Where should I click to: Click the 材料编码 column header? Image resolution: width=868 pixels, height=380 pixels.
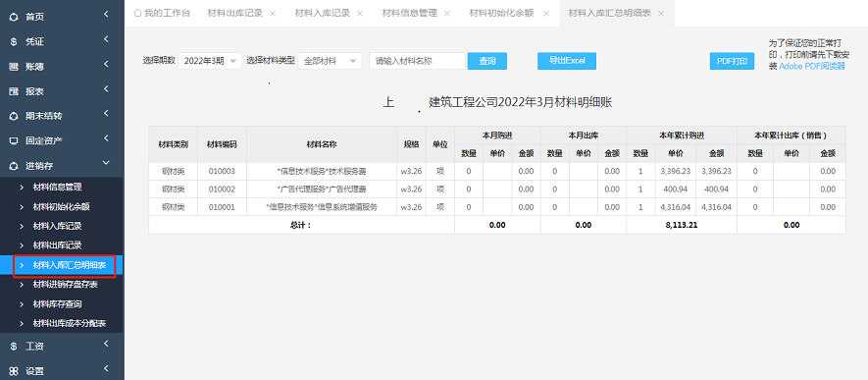coord(222,144)
